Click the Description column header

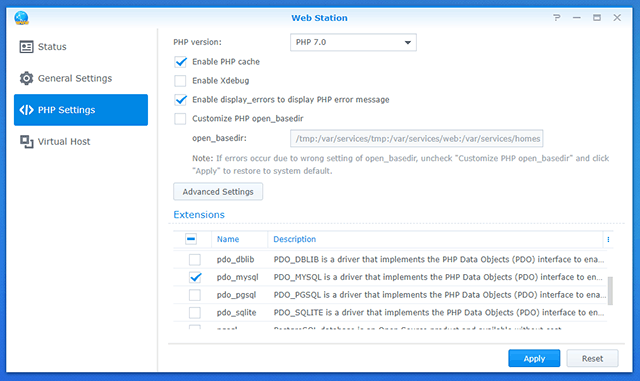click(x=294, y=239)
